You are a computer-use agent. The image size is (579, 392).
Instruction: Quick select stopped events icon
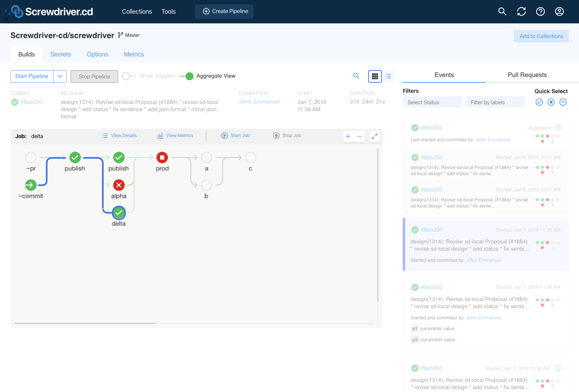pyautogui.click(x=551, y=102)
